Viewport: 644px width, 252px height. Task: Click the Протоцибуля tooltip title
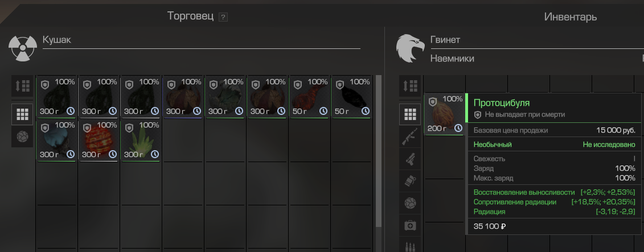point(502,103)
